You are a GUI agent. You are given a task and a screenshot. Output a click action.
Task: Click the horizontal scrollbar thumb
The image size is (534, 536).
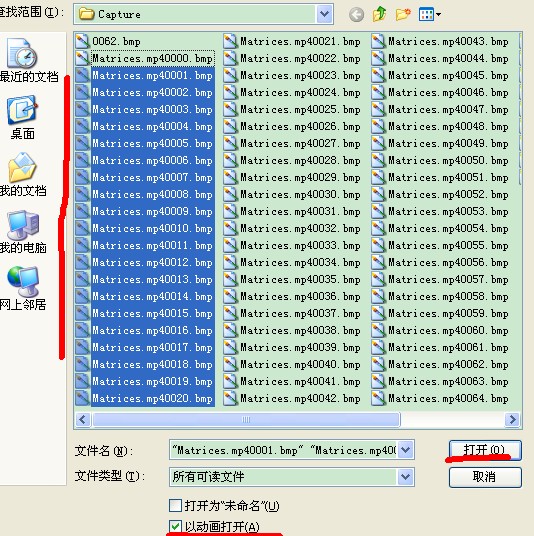point(246,419)
